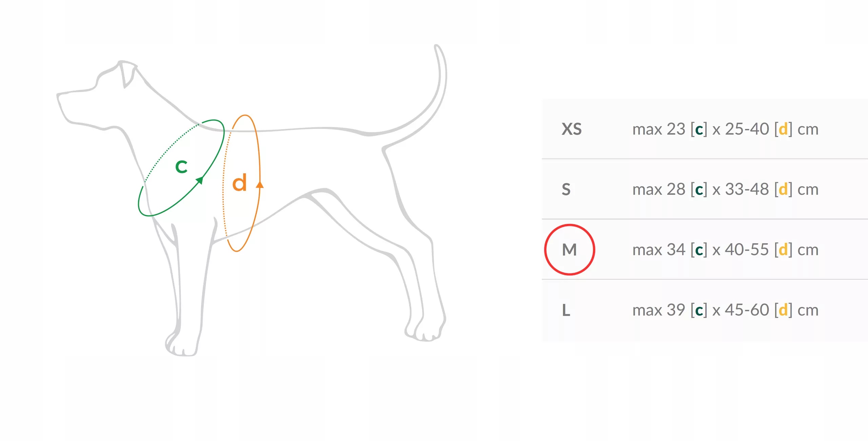Click the green [c] in S row
This screenshot has height=441, width=868.
tap(699, 190)
